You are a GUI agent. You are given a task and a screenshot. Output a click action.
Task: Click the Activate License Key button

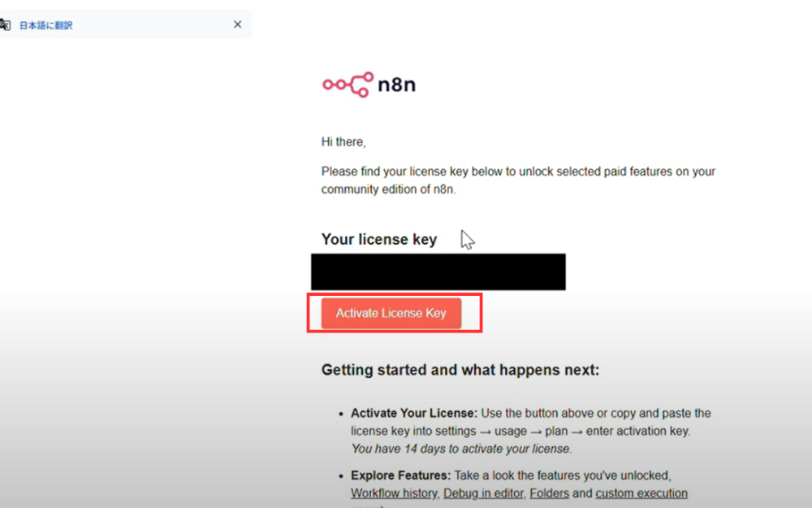[x=391, y=313]
